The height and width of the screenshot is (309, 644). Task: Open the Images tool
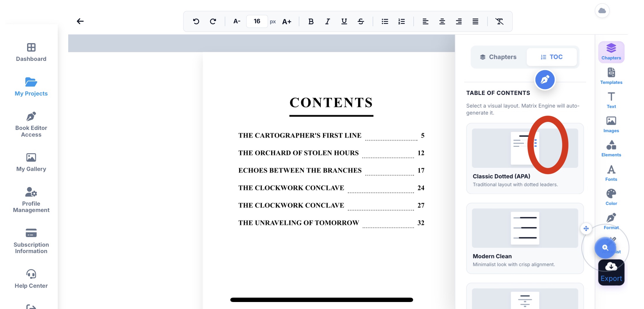[x=611, y=125]
